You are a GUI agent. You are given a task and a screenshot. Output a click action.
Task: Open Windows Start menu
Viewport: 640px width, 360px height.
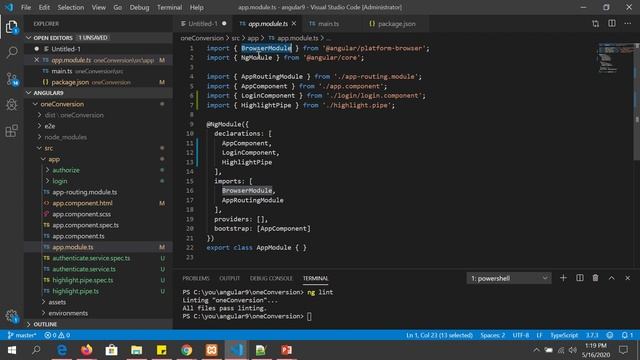pos(12,350)
